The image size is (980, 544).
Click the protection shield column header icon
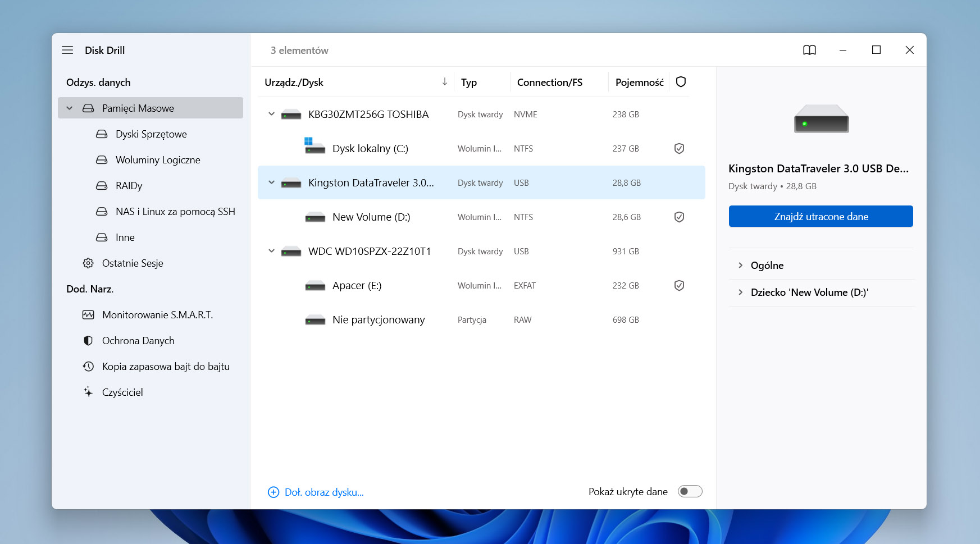681,82
